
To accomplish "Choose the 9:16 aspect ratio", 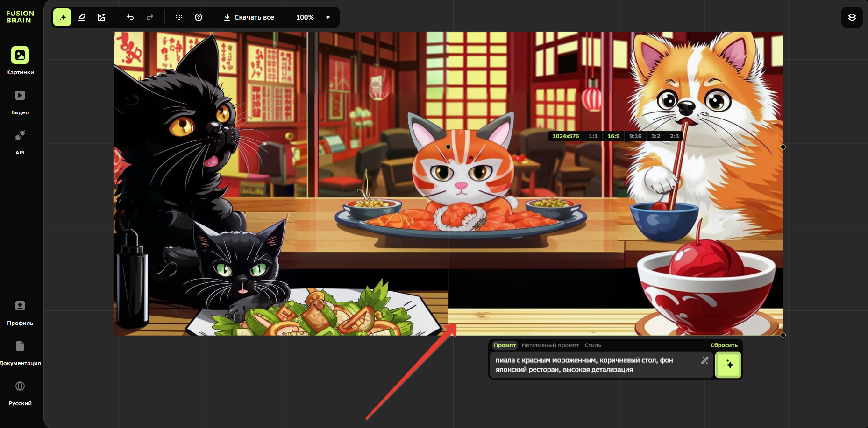I will pos(635,136).
